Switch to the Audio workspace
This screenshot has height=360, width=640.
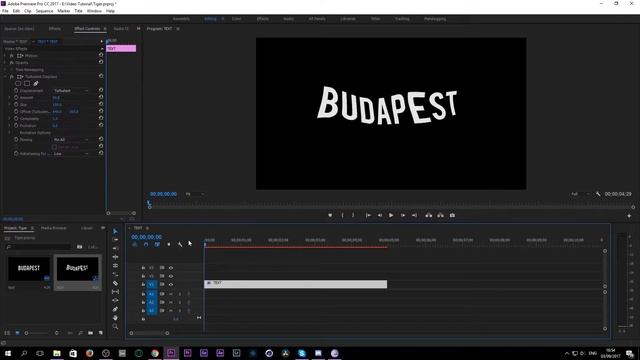(288, 19)
